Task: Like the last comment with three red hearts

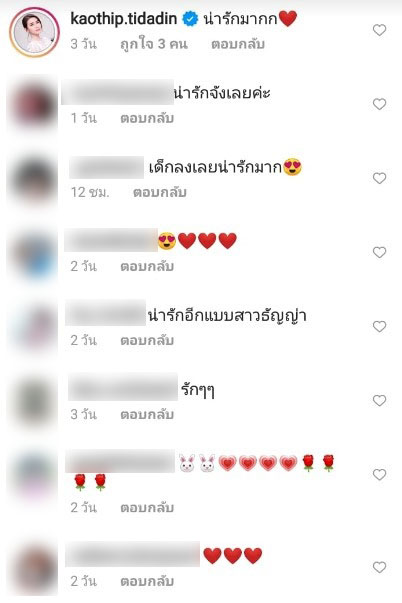Action: coord(379,567)
